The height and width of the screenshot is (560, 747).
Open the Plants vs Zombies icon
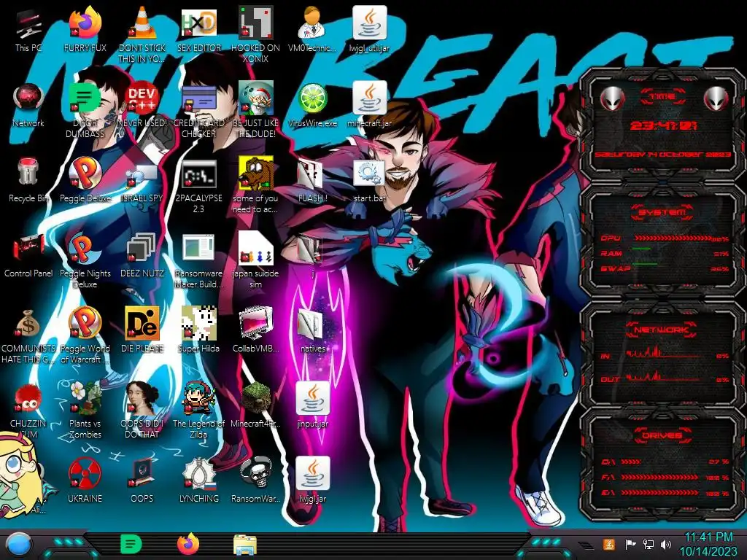pyautogui.click(x=85, y=398)
